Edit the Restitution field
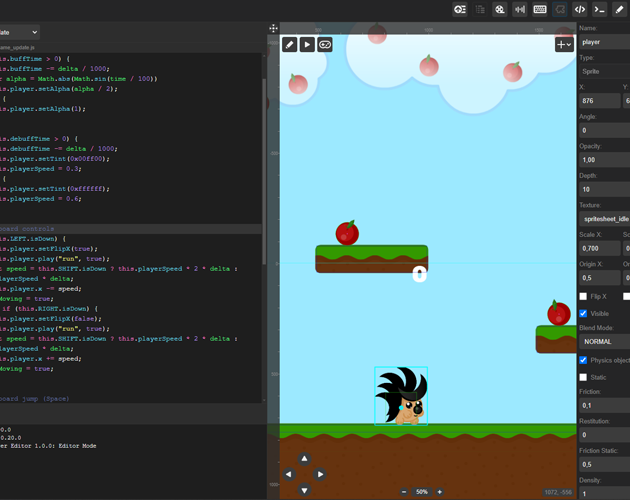Image resolution: width=630 pixels, height=500 pixels. pos(605,435)
